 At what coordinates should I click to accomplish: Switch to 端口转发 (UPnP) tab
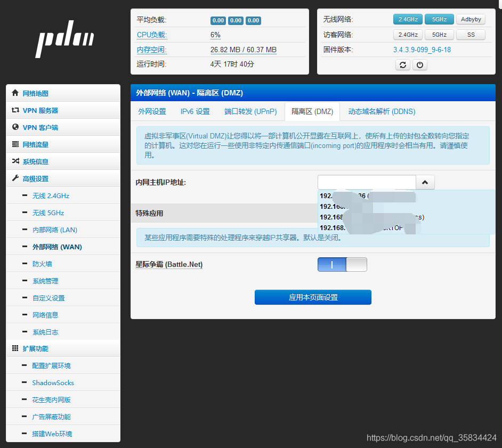(250, 111)
